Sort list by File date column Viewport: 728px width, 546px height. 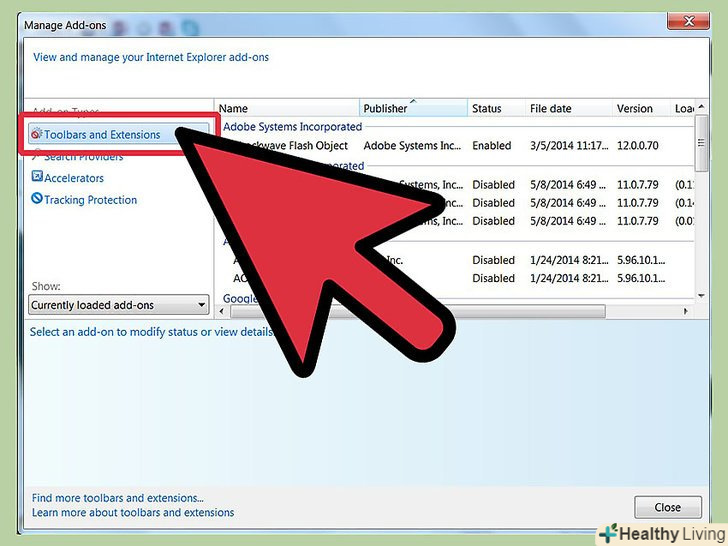pyautogui.click(x=569, y=109)
